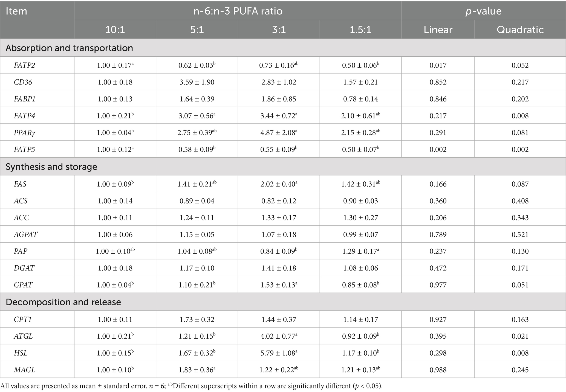This screenshot has height=392, width=566.
Task: Click the Linear p-value subheader
Action: tap(438, 30)
